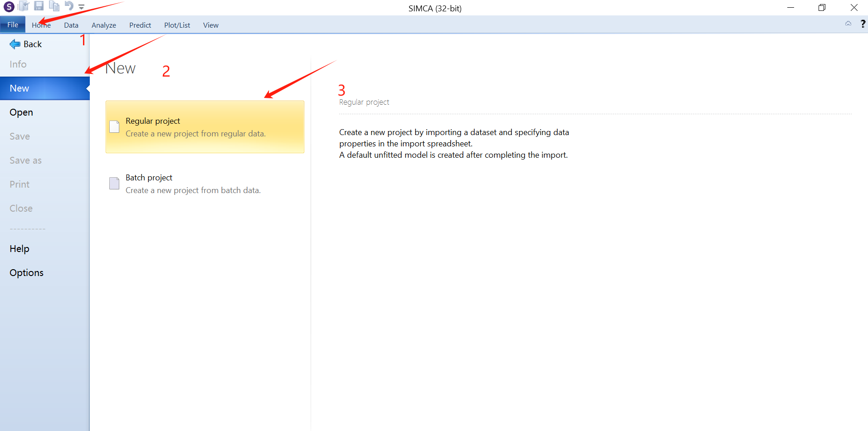Click the blue Back arrow icon
Image resolution: width=868 pixels, height=431 pixels.
point(15,44)
